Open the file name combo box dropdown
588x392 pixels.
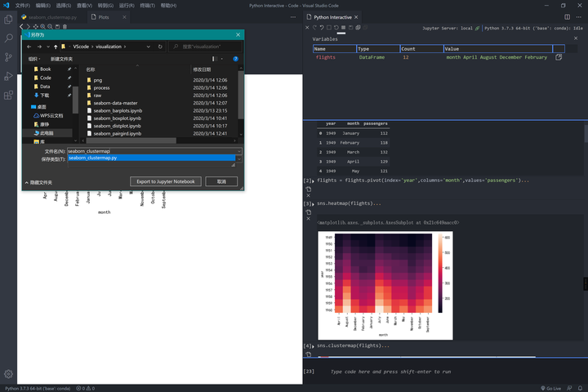click(x=238, y=151)
